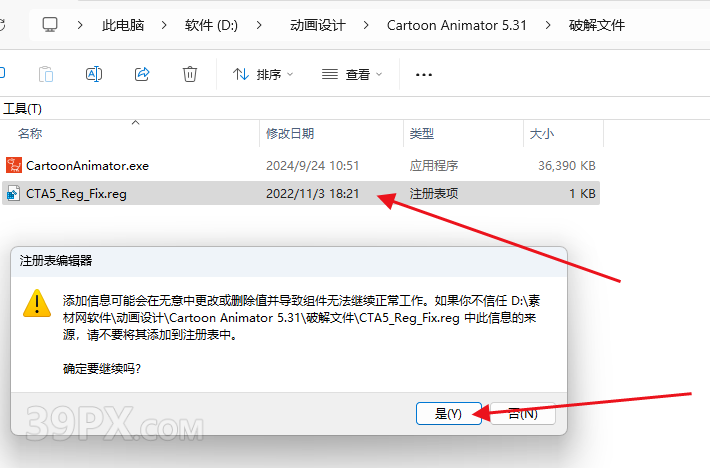Open the 查看 view dropdown
This screenshot has height=468, width=710.
tap(352, 74)
